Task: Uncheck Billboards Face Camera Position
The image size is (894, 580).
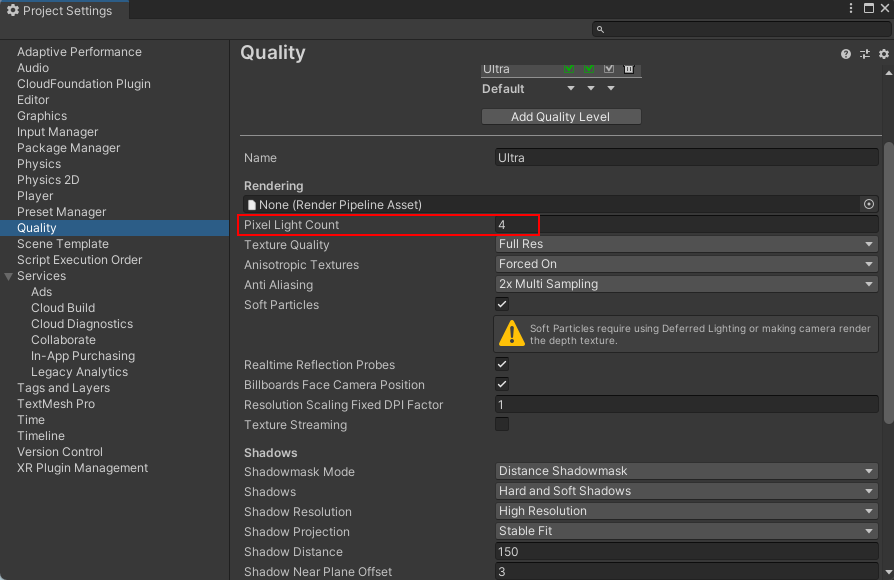Action: pos(502,384)
